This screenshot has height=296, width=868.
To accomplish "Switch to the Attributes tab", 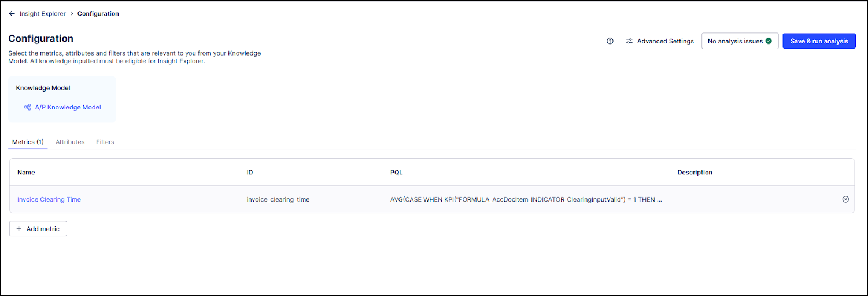I will pyautogui.click(x=70, y=142).
